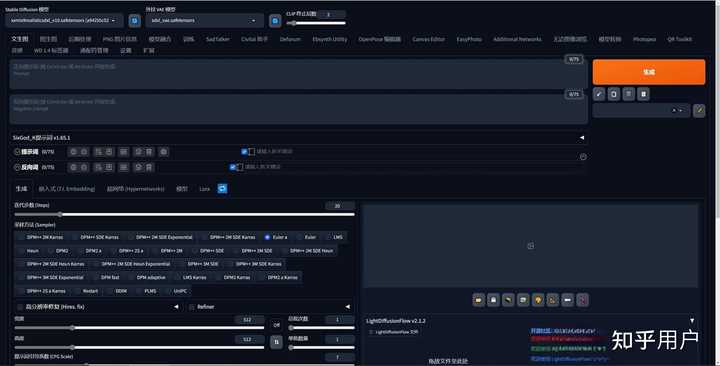Click the save icon below preview

coord(493,300)
